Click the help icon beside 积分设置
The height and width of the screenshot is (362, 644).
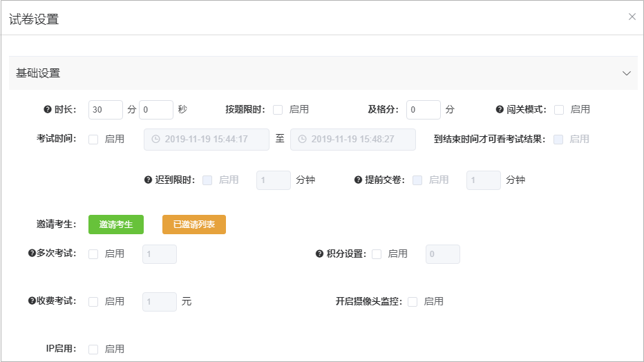tap(319, 254)
